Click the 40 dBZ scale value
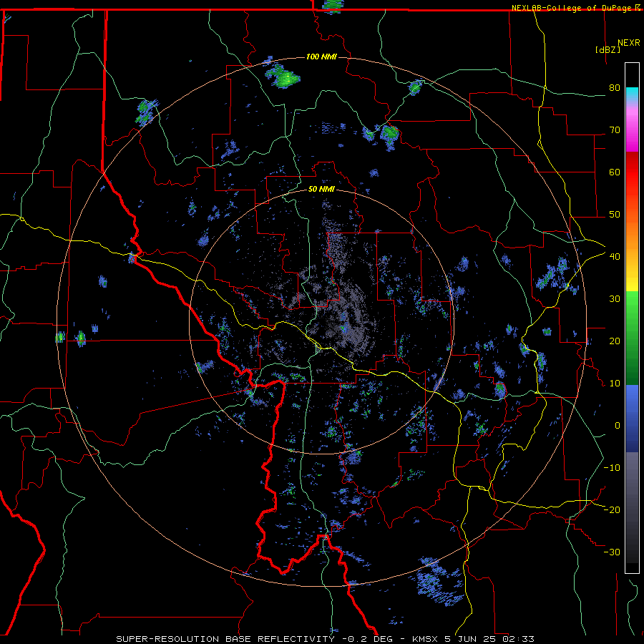 click(x=615, y=257)
